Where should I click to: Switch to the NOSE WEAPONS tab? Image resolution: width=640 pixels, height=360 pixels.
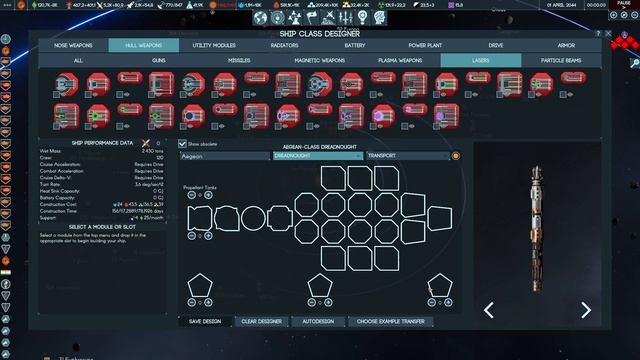pos(73,45)
